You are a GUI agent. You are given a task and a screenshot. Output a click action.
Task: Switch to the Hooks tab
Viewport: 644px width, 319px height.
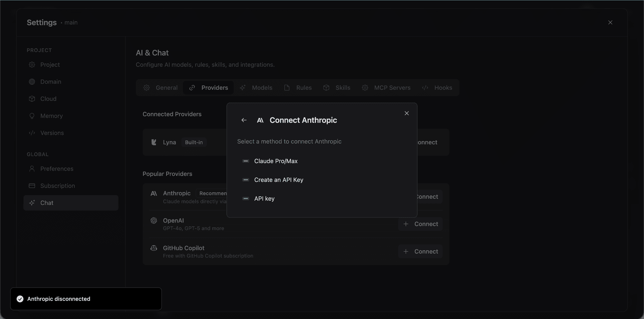coord(437,87)
